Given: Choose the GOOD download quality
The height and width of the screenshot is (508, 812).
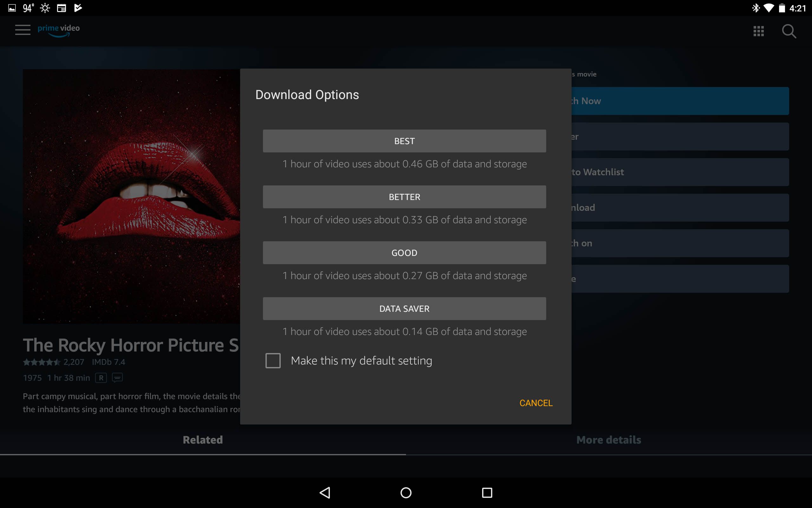Looking at the screenshot, I should click(x=404, y=253).
